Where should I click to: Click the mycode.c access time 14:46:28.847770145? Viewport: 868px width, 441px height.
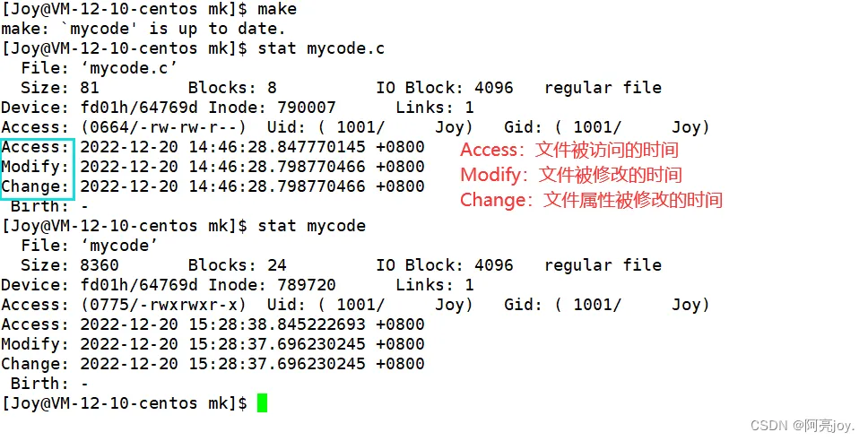coord(277,147)
